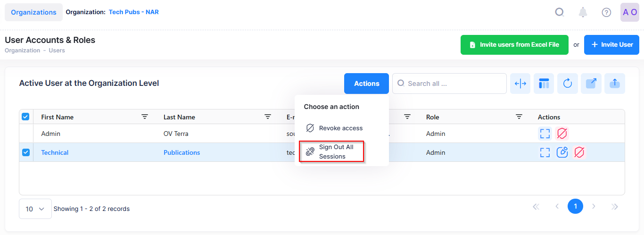Click the Invite users from Excel File button
This screenshot has height=235, width=644.
(514, 45)
